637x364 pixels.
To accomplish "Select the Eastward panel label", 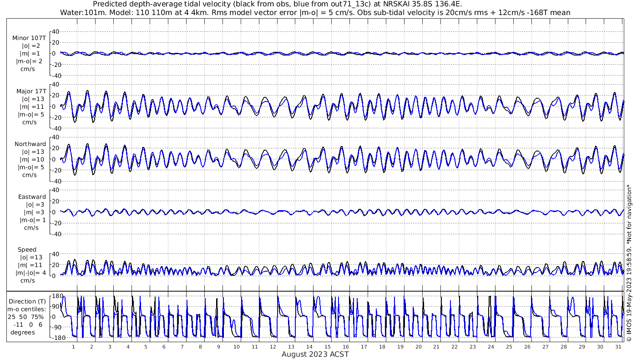I will [32, 197].
